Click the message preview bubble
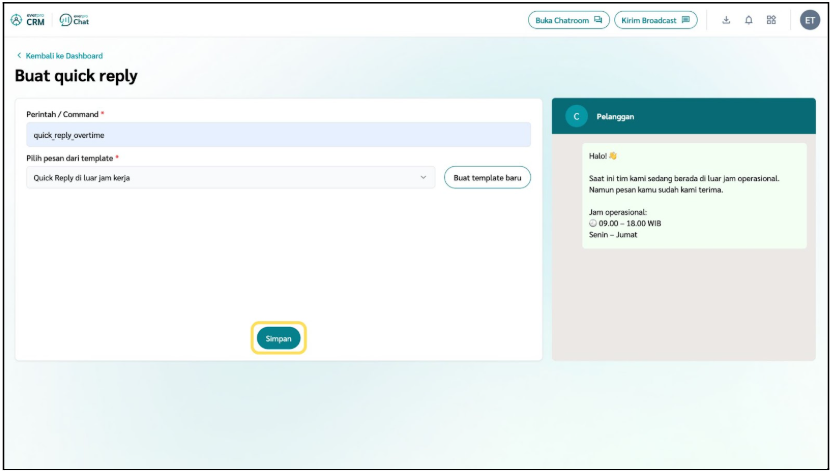 point(694,195)
